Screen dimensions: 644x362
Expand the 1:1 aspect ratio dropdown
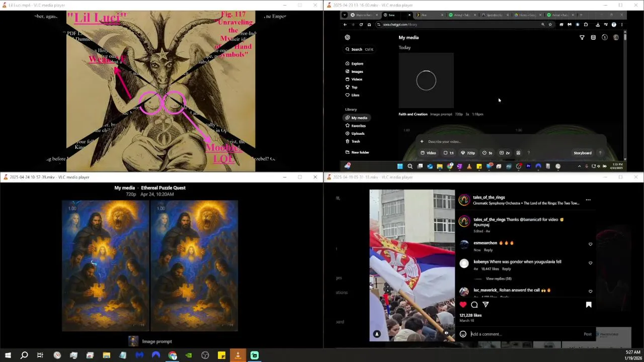click(449, 153)
